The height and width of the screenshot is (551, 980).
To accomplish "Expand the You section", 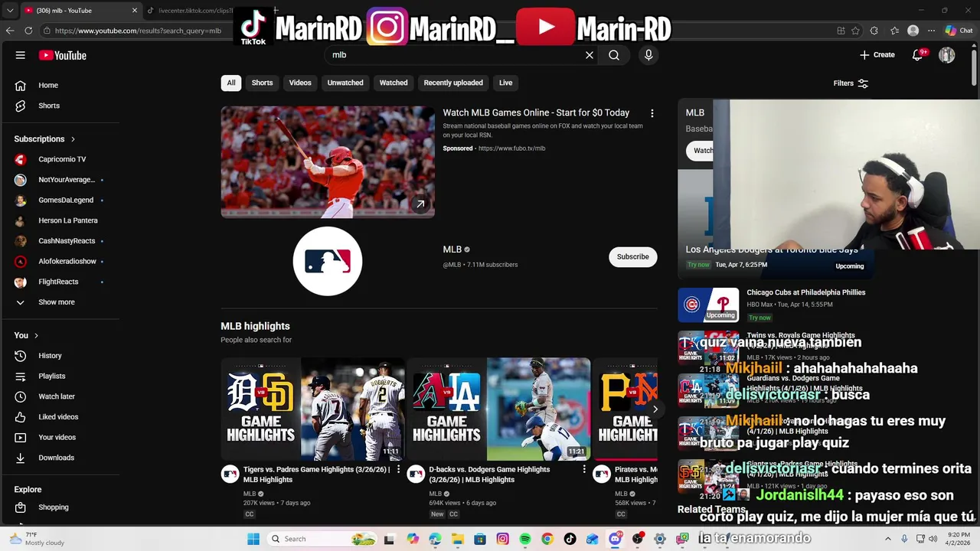I will point(26,335).
